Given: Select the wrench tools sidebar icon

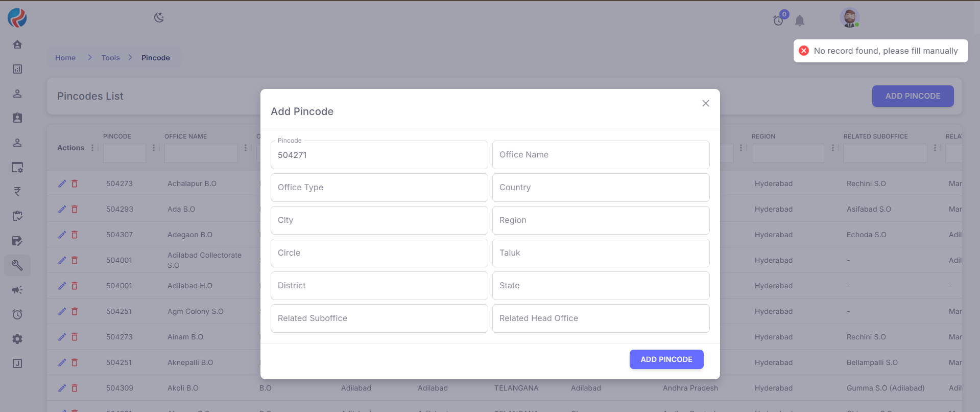Looking at the screenshot, I should [17, 265].
